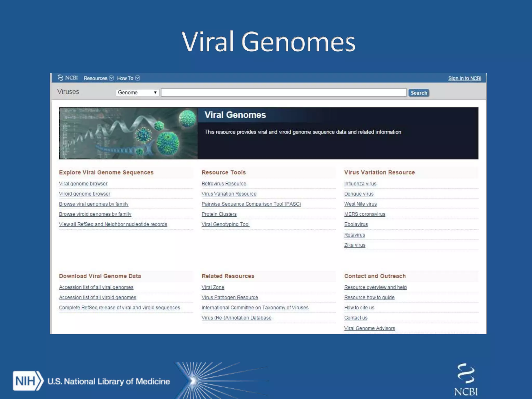
Task: Click the NCBI logo in header
Action: click(68, 78)
